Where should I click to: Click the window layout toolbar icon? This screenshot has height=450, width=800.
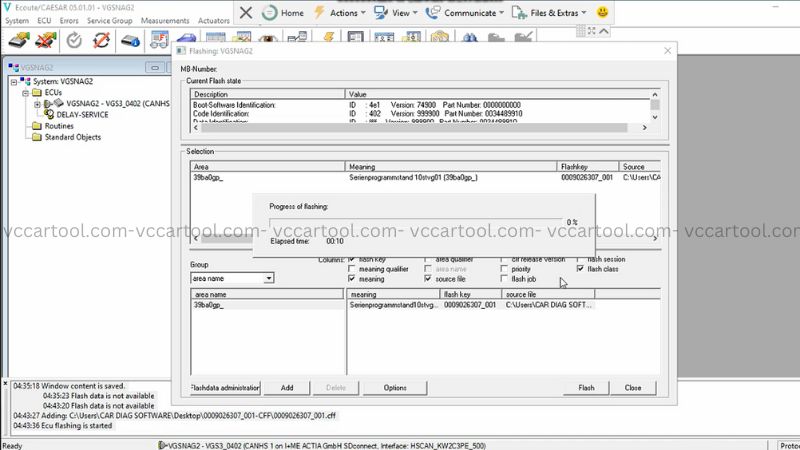pyautogui.click(x=355, y=37)
